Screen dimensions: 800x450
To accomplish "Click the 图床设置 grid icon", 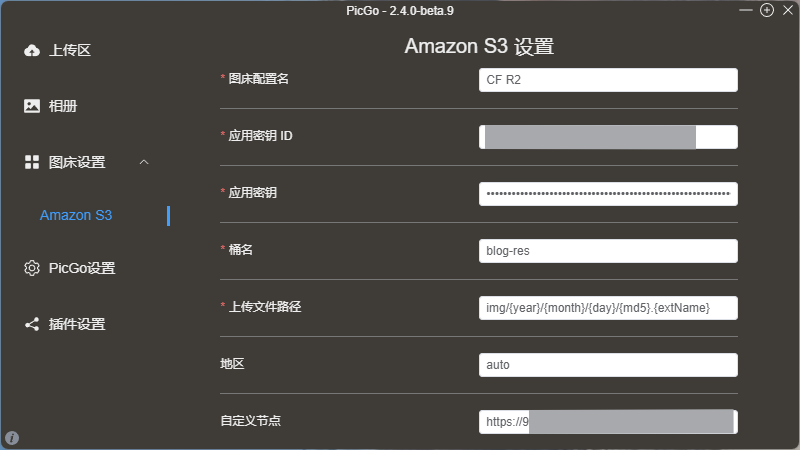I will 32,162.
